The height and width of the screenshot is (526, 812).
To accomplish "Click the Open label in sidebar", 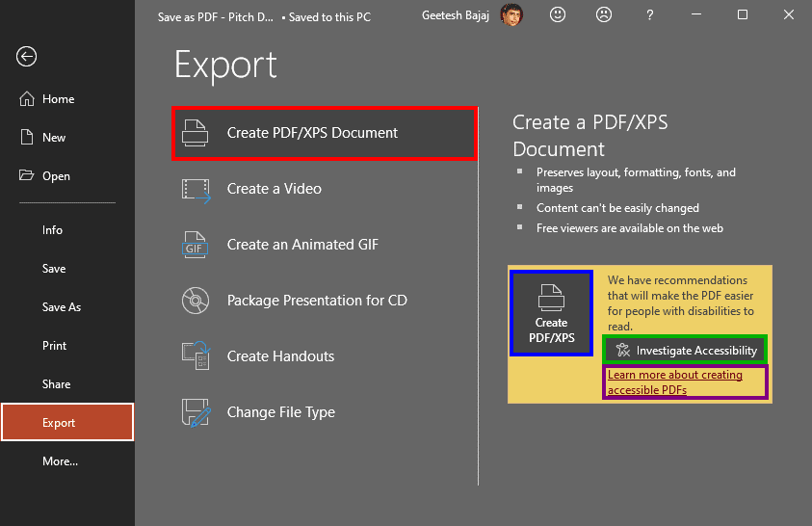I will point(56,176).
